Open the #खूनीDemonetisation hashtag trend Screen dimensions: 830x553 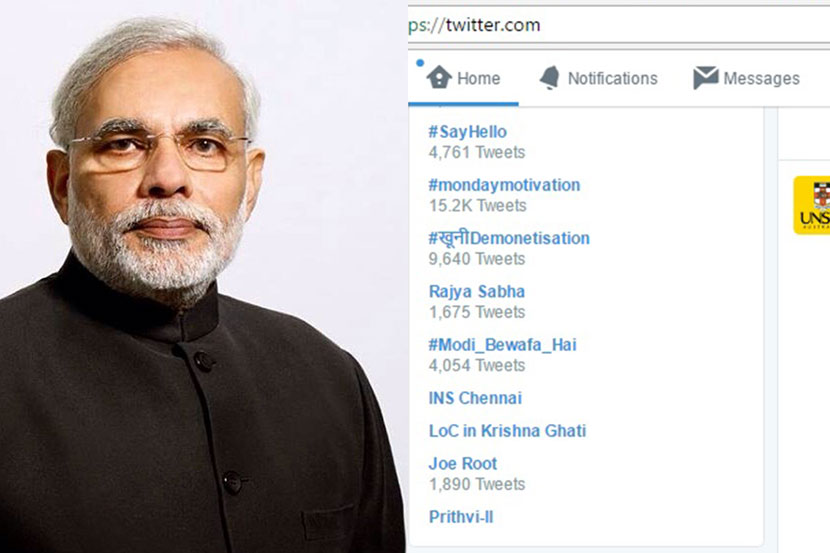coord(509,238)
